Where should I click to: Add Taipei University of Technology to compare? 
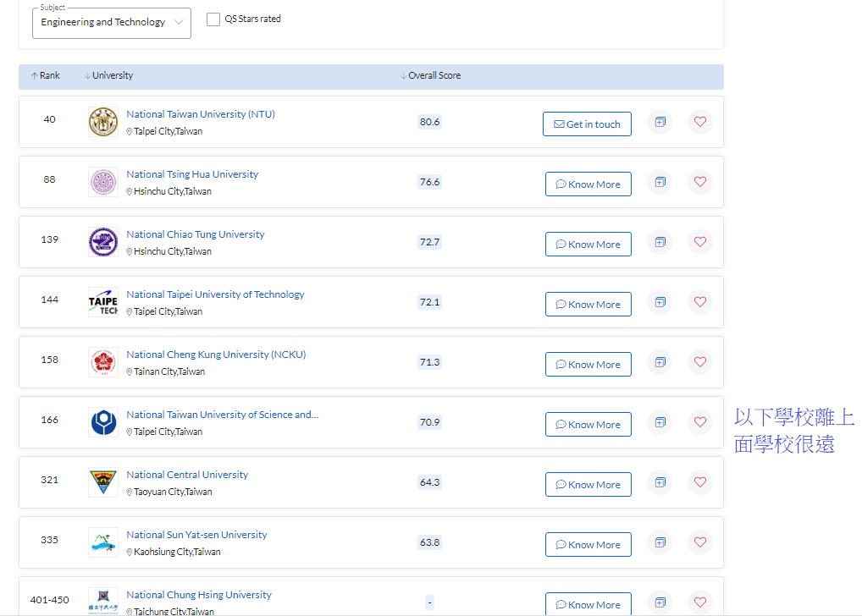pos(660,302)
